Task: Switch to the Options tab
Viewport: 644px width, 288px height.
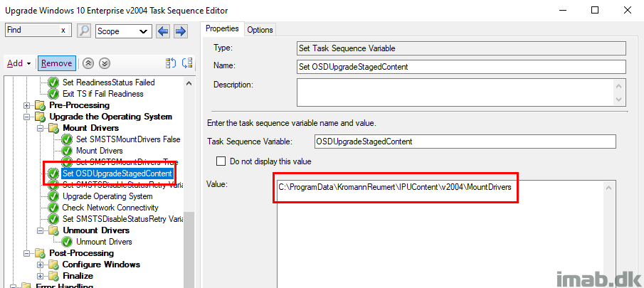Action: coord(260,30)
